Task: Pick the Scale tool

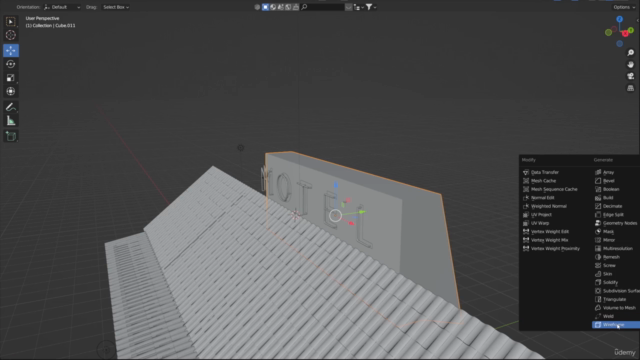Action: tap(11, 78)
